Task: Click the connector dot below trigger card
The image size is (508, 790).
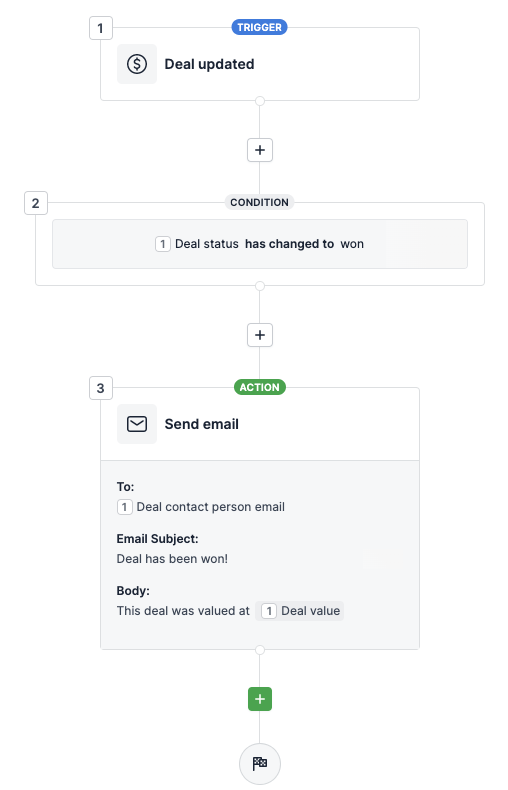Action: tap(260, 101)
